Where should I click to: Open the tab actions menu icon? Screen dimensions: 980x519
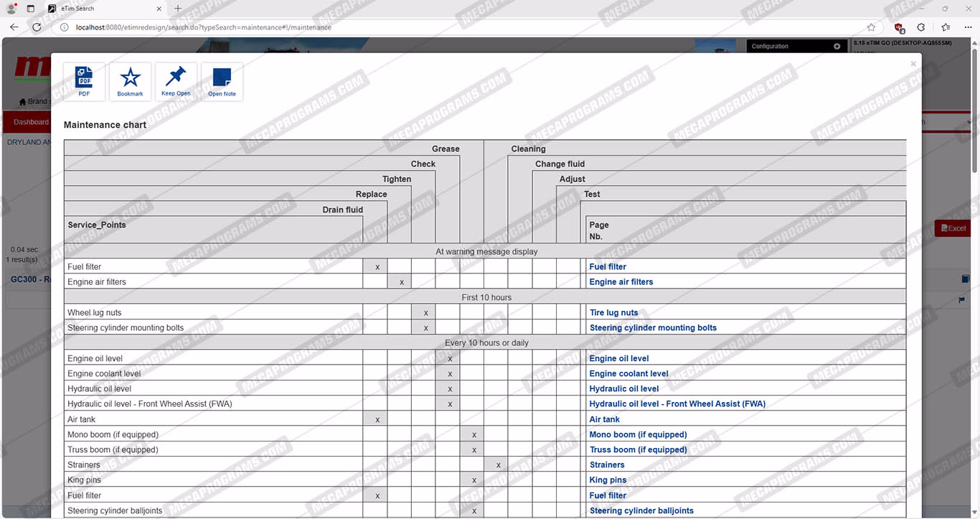pos(30,9)
